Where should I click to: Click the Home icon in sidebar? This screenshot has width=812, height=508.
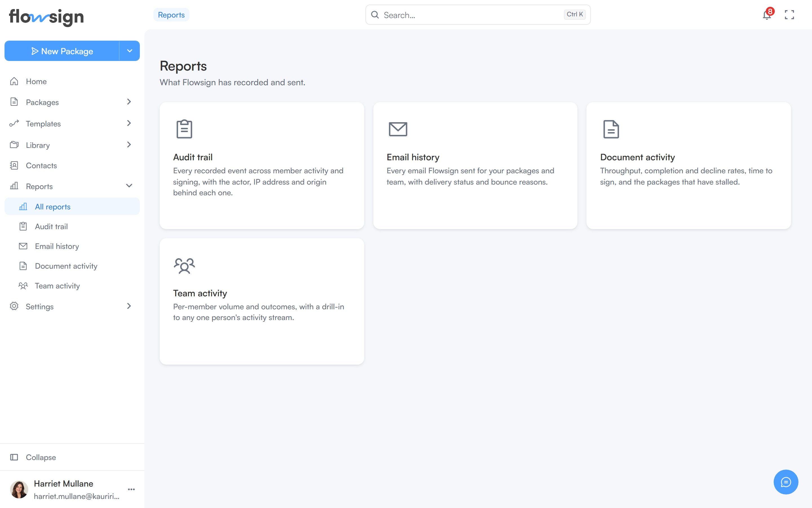click(14, 81)
